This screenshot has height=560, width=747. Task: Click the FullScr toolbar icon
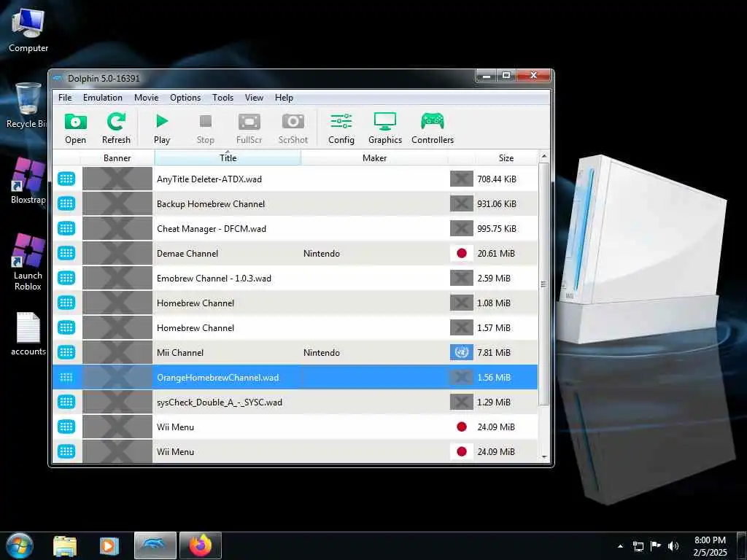click(249, 128)
